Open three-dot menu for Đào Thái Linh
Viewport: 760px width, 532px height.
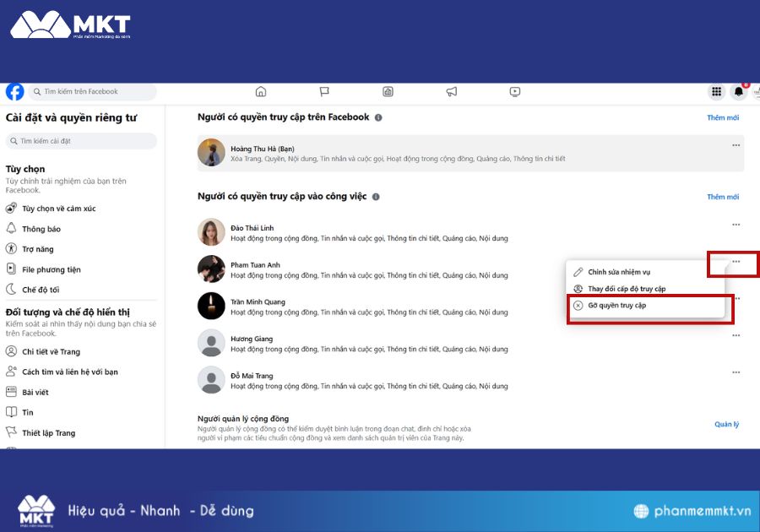click(736, 225)
